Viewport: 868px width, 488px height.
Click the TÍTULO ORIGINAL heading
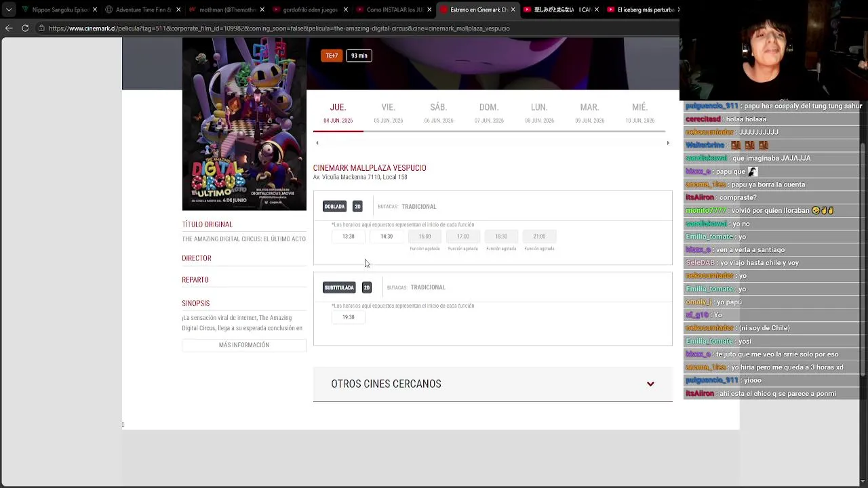click(208, 224)
